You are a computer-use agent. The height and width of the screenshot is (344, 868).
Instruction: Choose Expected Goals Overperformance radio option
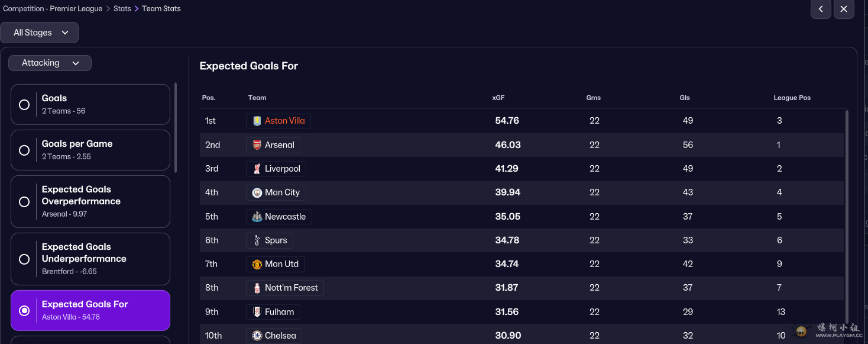[x=24, y=202]
